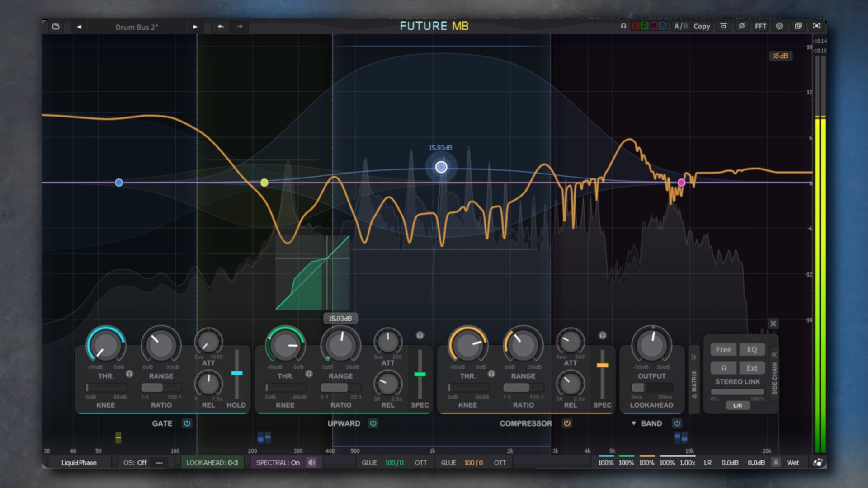Select the blue band node on the left
868x488 pixels.
(119, 183)
